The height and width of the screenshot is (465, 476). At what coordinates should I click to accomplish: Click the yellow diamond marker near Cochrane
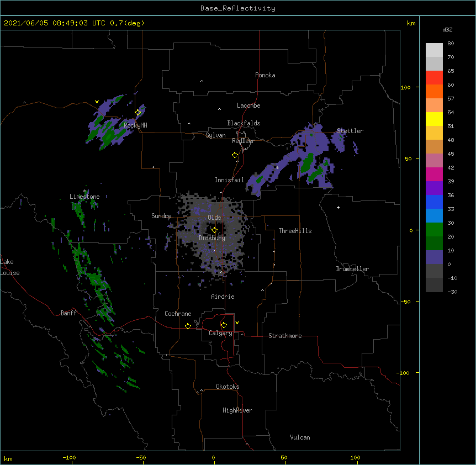coord(188,326)
